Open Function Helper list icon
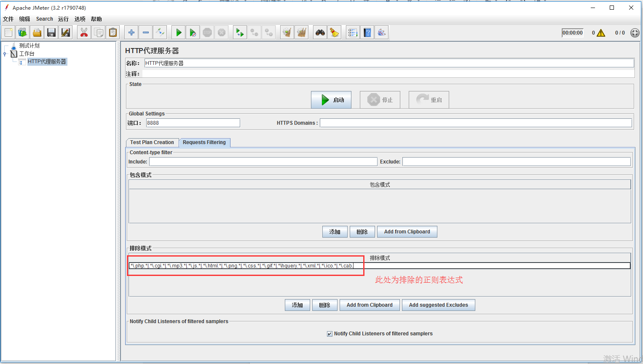The image size is (643, 364). click(x=353, y=32)
